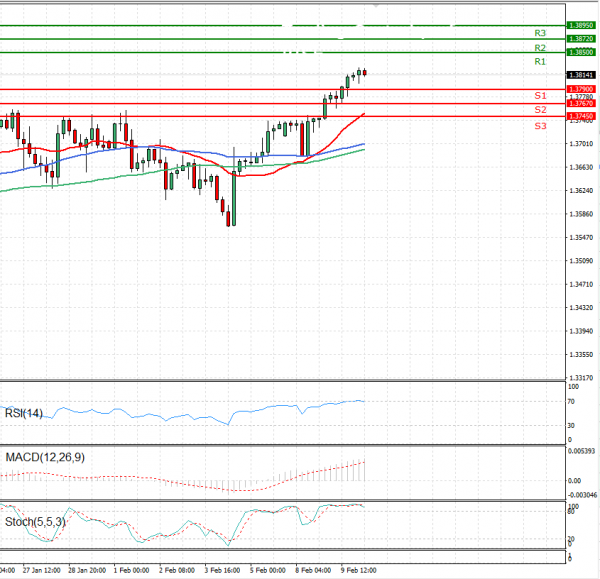Select the R2 resistance label

pos(539,48)
